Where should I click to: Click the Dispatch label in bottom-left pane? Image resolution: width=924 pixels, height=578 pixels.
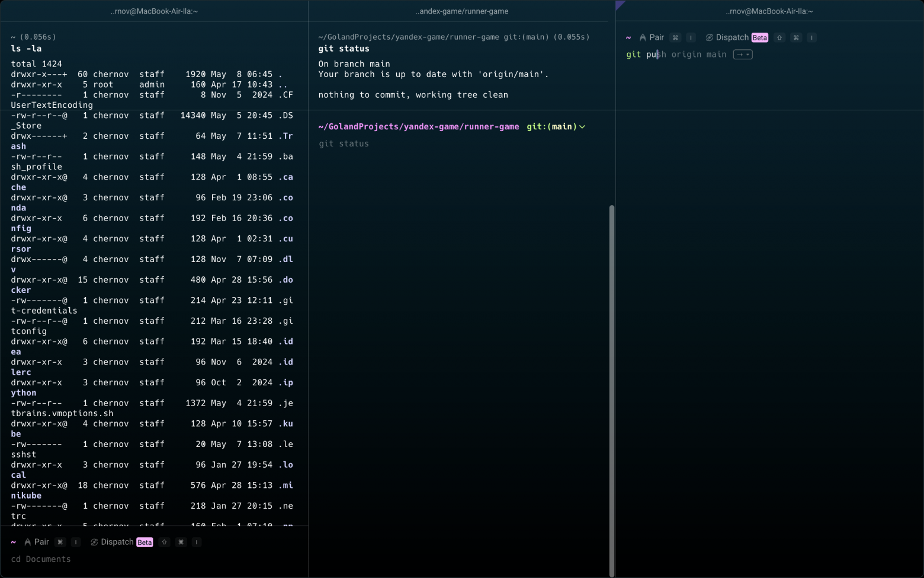coord(117,542)
